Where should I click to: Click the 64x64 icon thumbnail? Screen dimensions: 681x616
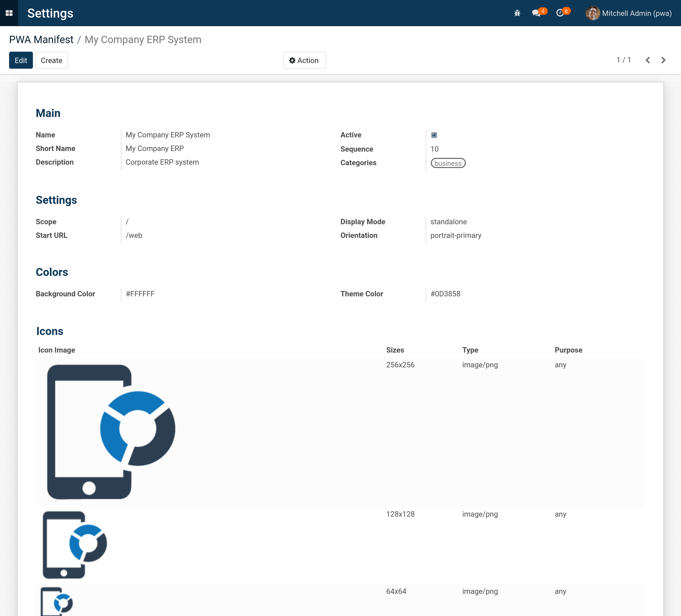click(x=57, y=602)
